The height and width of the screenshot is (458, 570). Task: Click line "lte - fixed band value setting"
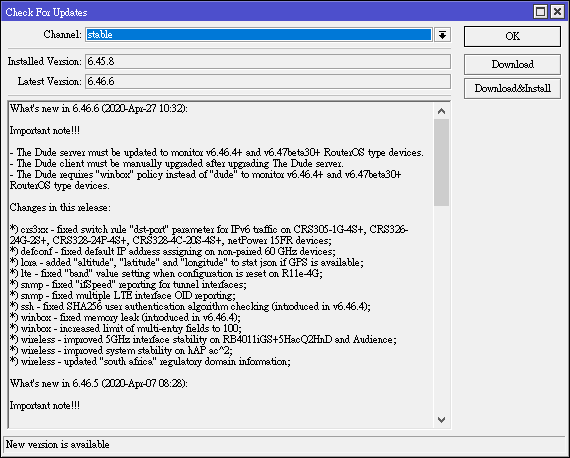166,273
